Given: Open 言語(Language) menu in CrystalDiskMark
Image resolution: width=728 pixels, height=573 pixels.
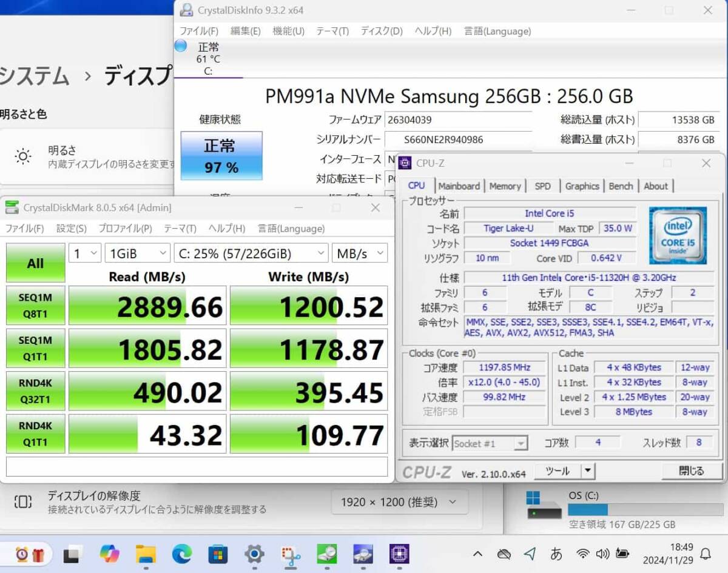Looking at the screenshot, I should coord(291,229).
